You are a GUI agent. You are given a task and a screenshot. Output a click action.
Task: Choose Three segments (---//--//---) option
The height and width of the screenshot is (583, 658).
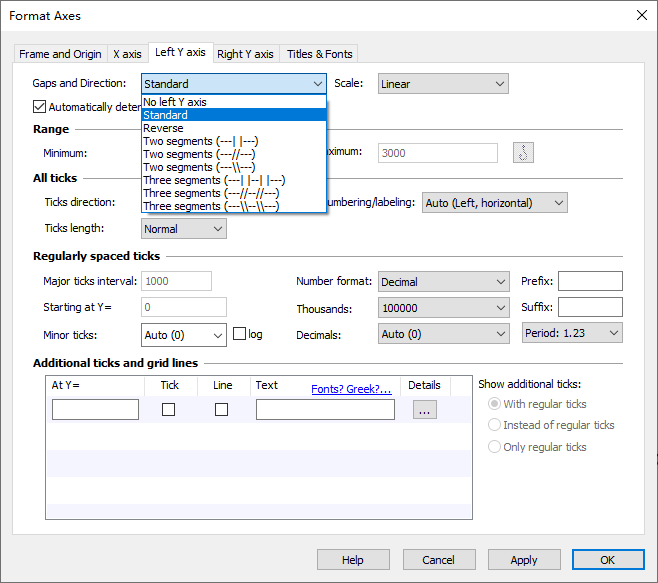[234, 193]
